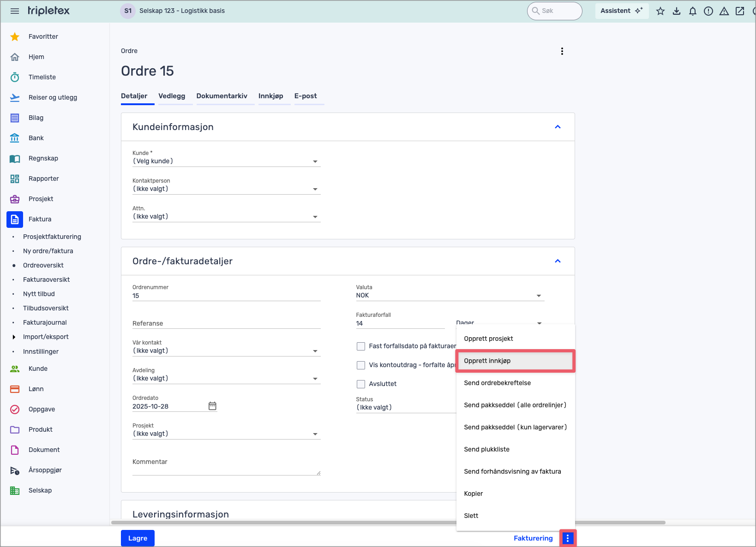Image resolution: width=756 pixels, height=547 pixels.
Task: Click the Bank icon in sidebar
Action: [x=15, y=138]
